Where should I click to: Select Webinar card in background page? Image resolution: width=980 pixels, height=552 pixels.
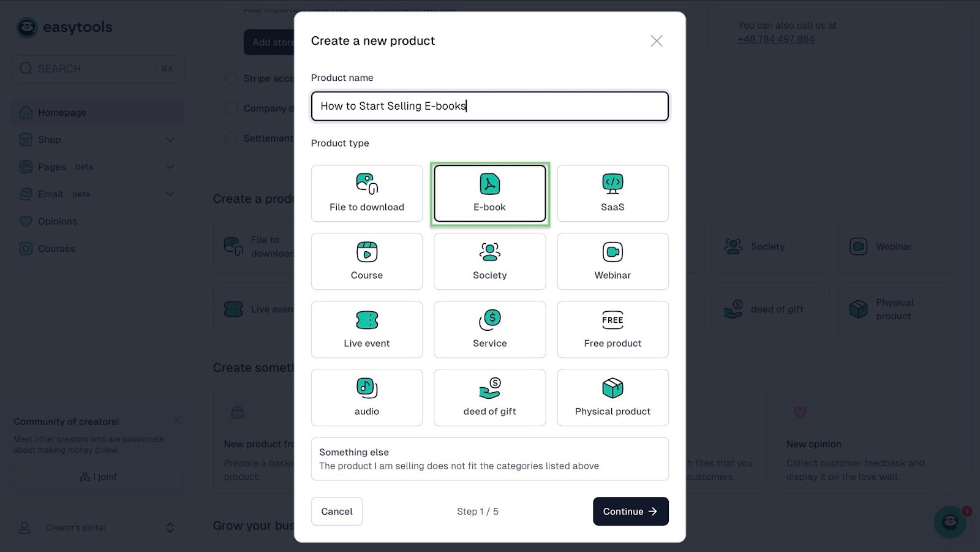pyautogui.click(x=896, y=246)
